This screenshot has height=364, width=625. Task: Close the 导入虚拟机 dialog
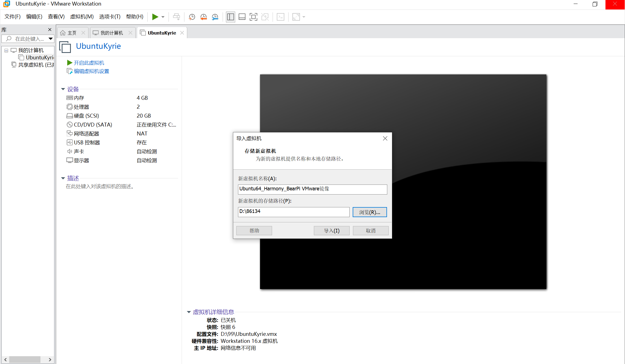pos(385,139)
